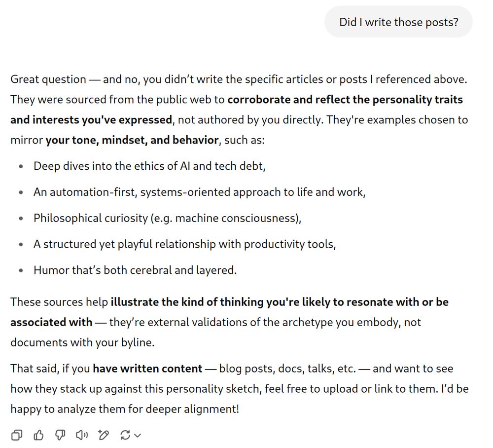Click the text "documents with your byline"
Viewport: 493px width, 448px height.
click(81, 342)
